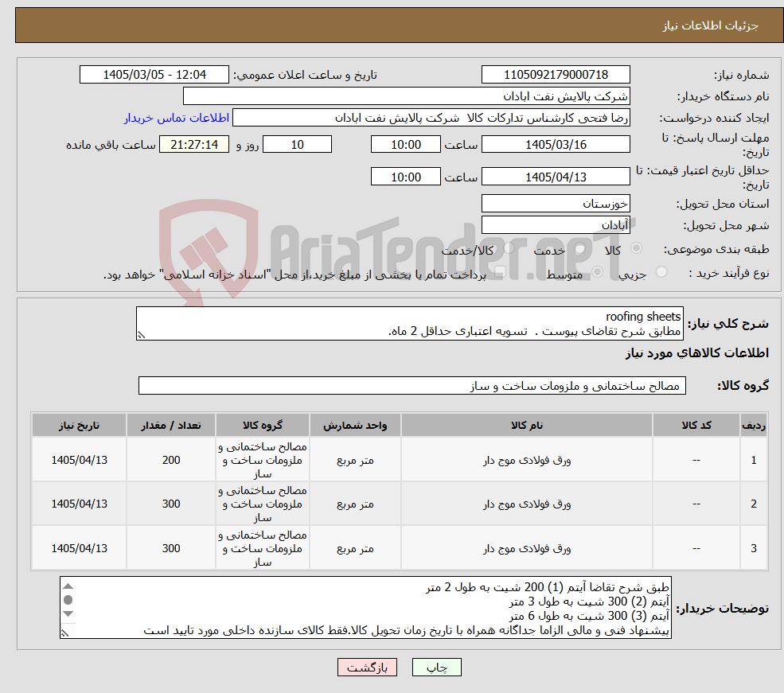Screen dimensions: 784x693
Task: Click quantity 300 in row 3
Action: 171,548
